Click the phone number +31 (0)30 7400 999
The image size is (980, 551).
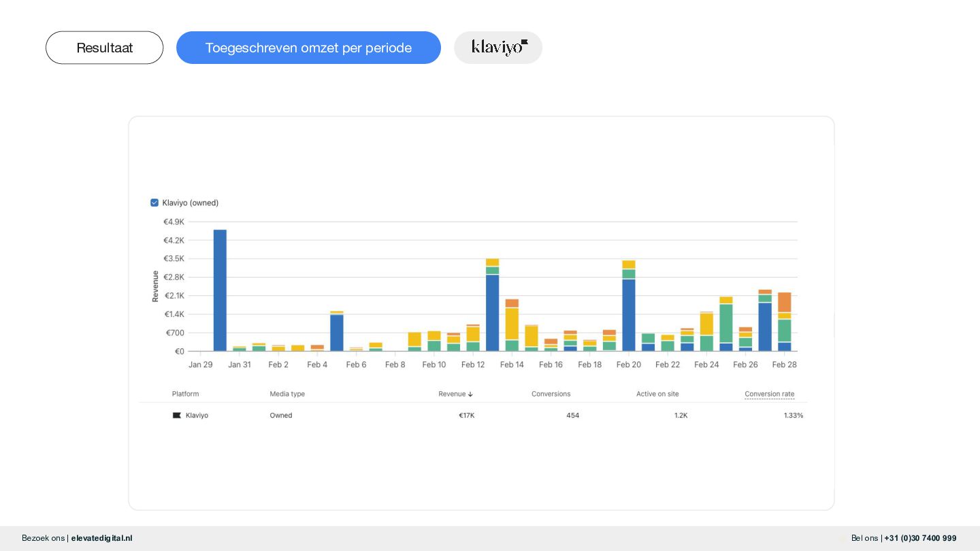tap(920, 538)
